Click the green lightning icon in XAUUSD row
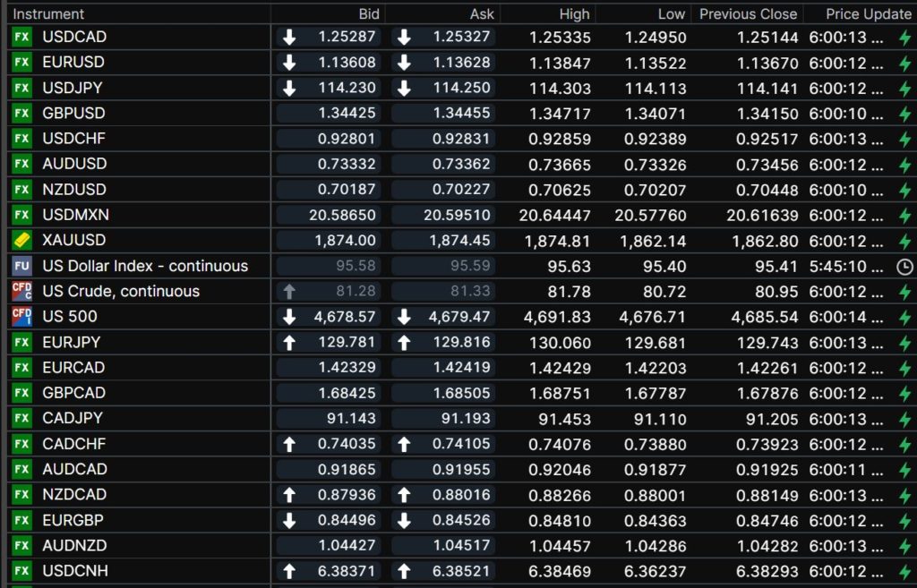 [904, 241]
